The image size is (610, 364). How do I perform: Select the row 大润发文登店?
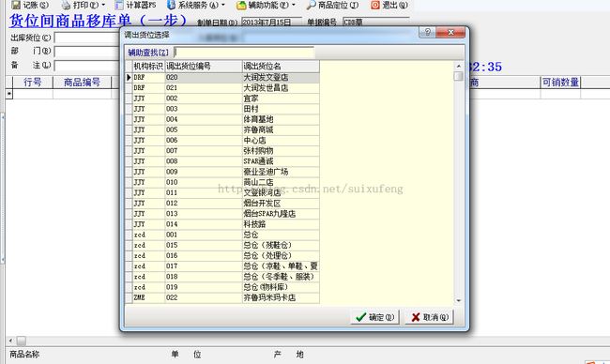point(222,77)
